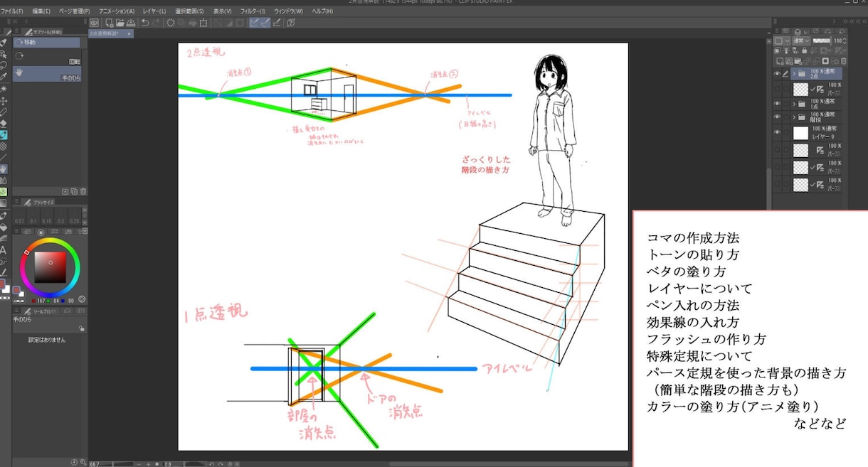This screenshot has width=868, height=467.
Task: Hide the 2点 folder layer
Action: 778,73
